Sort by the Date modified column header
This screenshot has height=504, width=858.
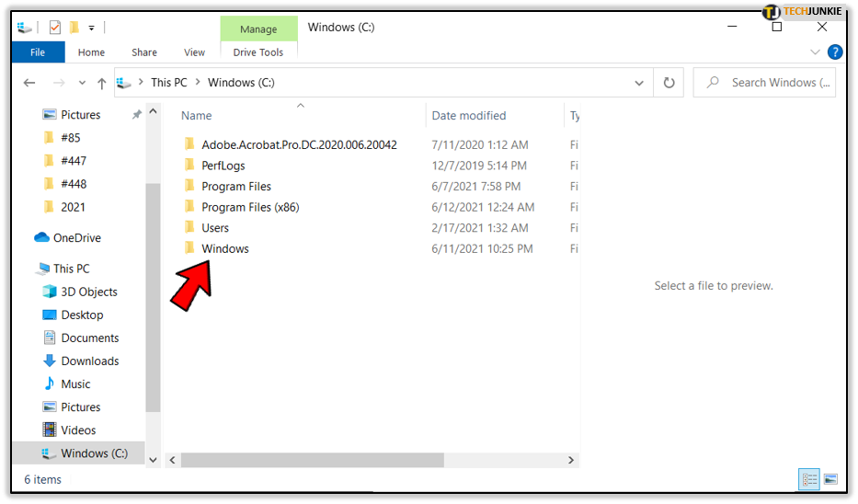tap(469, 116)
